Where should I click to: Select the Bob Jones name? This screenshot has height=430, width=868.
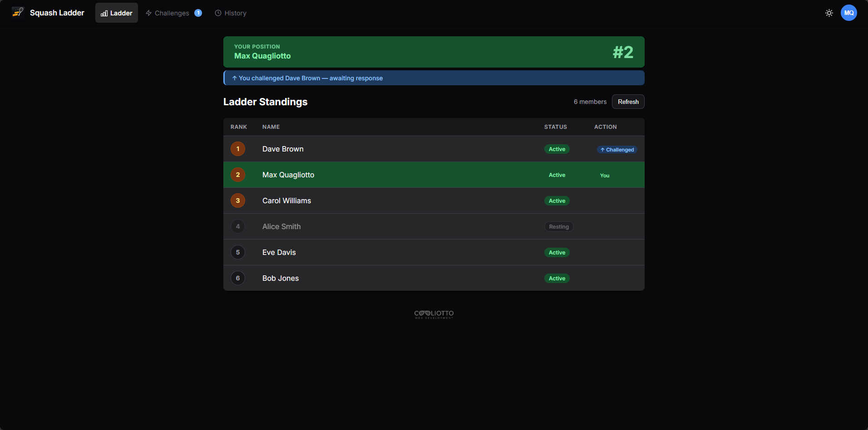click(281, 278)
